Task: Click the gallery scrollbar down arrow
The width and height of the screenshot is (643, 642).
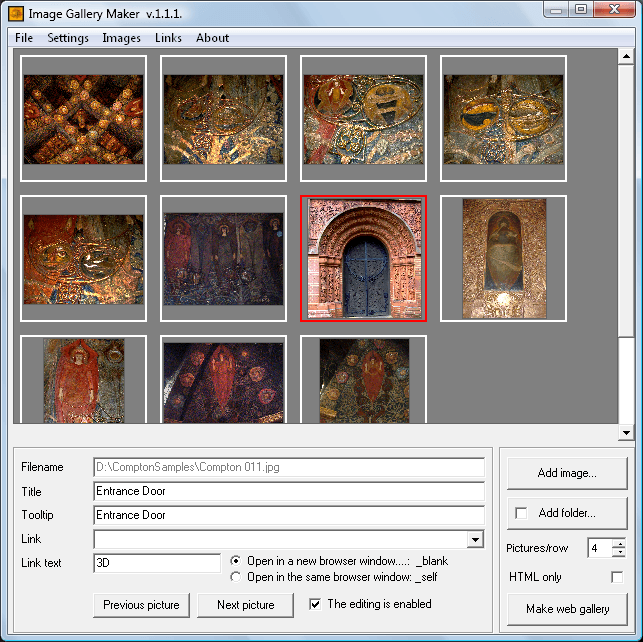Action: point(626,433)
